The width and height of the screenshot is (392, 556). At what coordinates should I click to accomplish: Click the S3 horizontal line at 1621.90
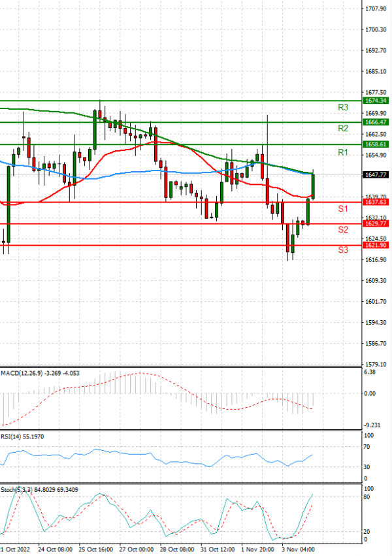(x=181, y=246)
